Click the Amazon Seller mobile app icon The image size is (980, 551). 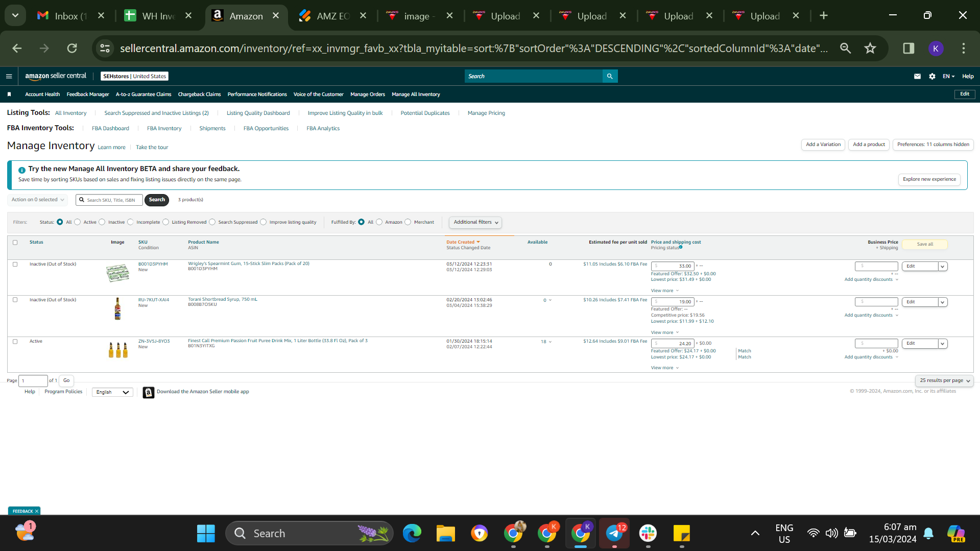(x=149, y=392)
